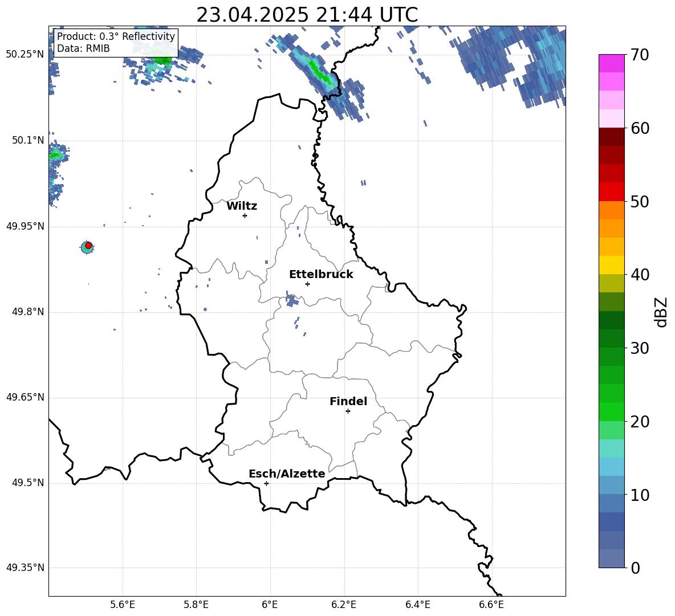Click the 6.2°E longitude label
Image resolution: width=675 pixels, height=616 pixels.
pos(344,605)
